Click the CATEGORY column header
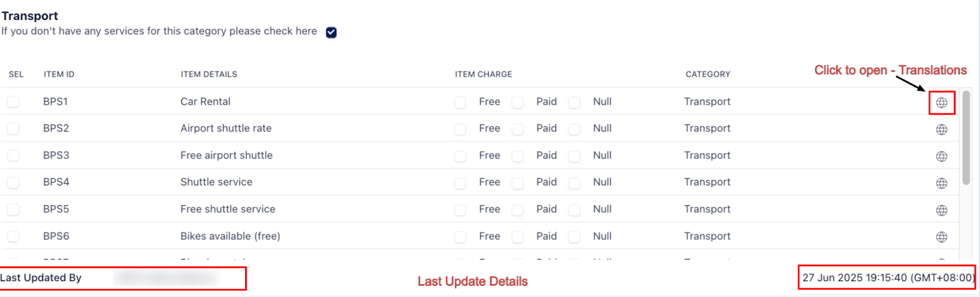 [707, 74]
